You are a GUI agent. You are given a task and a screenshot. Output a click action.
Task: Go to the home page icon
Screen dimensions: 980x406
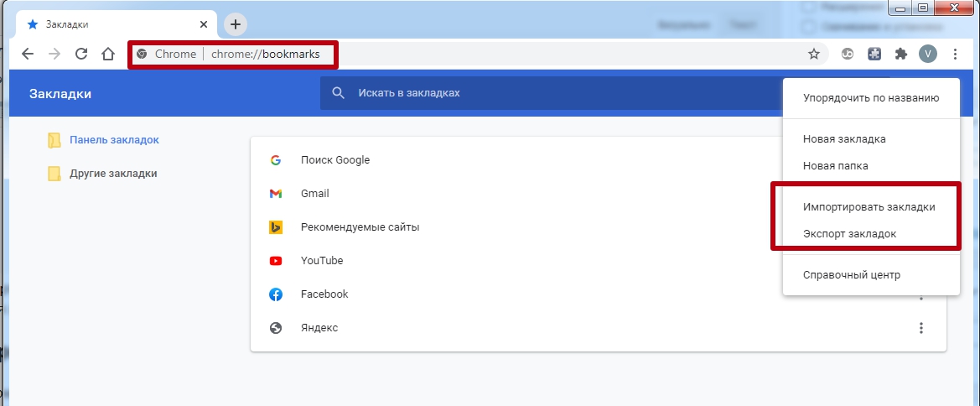[x=107, y=55]
